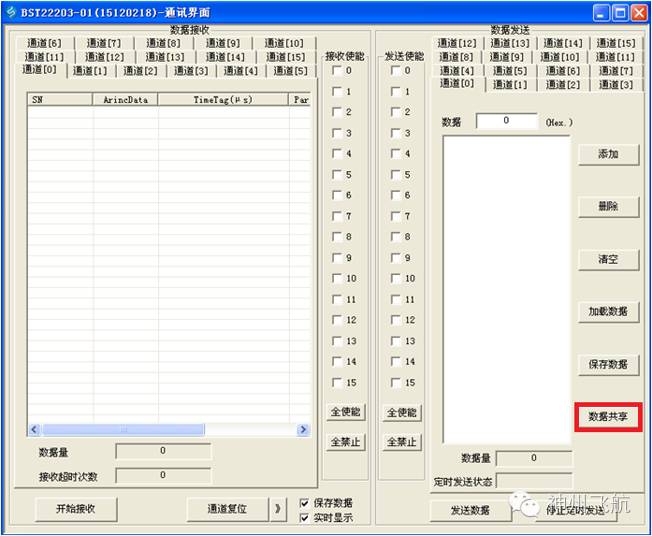Click the app icon in title bar
This screenshot has width=652, height=536.
pyautogui.click(x=11, y=12)
